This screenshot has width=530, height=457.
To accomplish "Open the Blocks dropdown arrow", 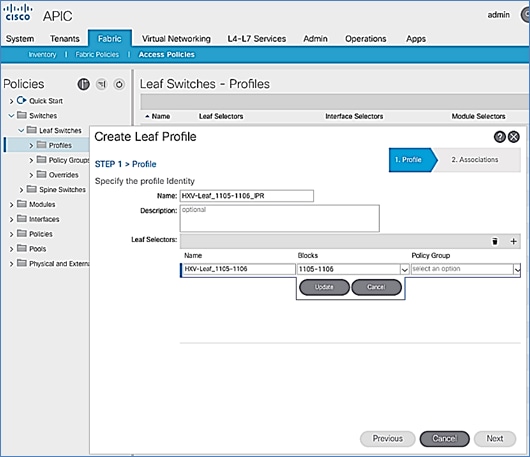I will (405, 269).
